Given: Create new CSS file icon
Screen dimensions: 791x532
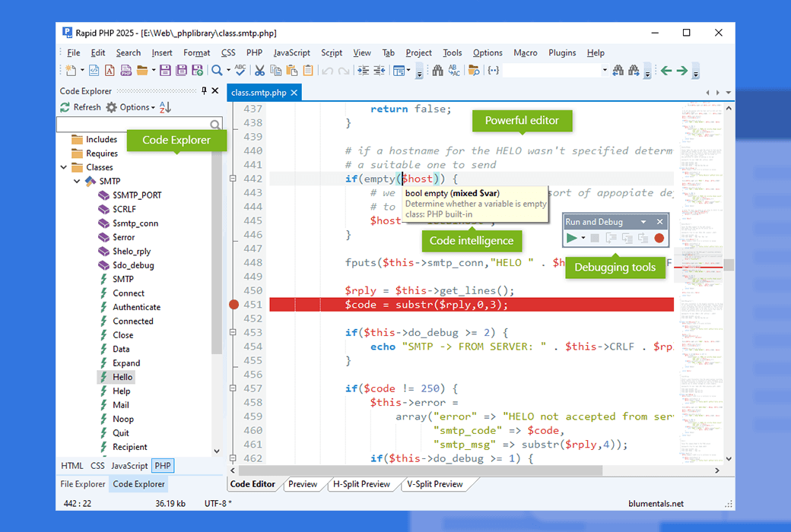Looking at the screenshot, I should tap(110, 71).
